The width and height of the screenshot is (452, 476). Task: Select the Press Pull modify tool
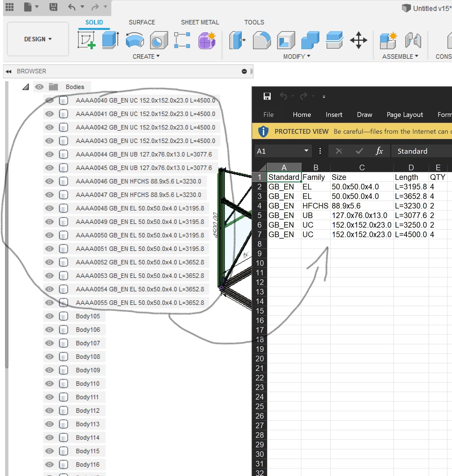[237, 40]
